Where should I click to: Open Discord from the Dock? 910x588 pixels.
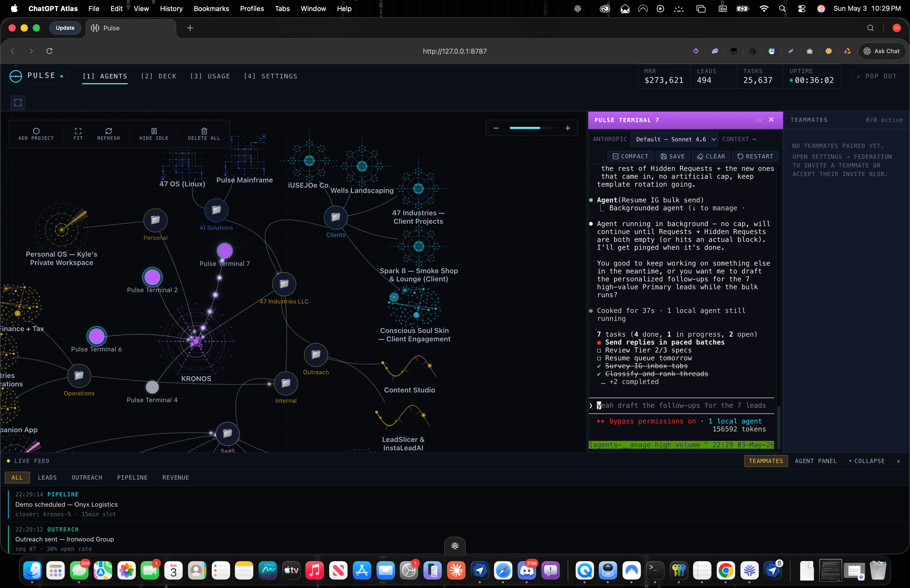(x=527, y=570)
